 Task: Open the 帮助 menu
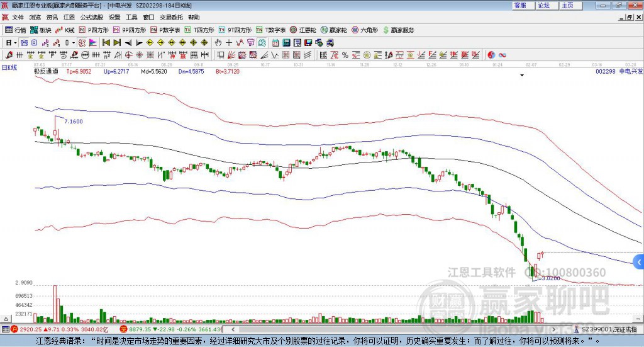pyautogui.click(x=194, y=17)
